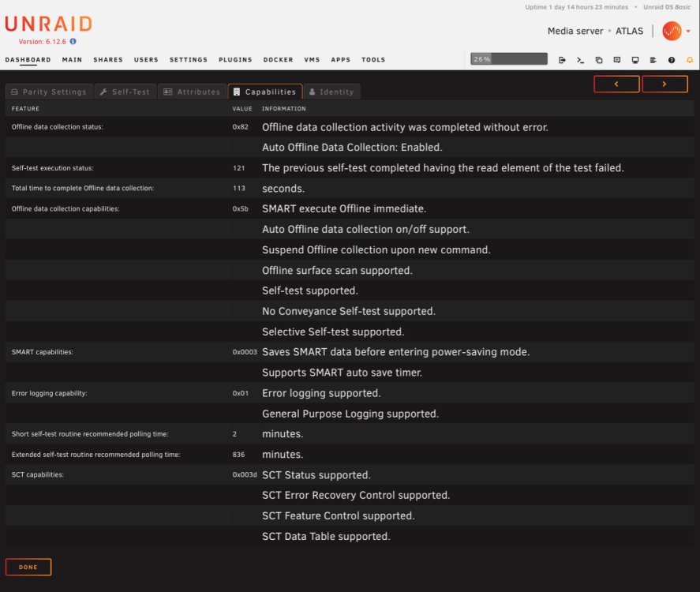
Task: Click the Uptime text in header
Action: (x=576, y=7)
